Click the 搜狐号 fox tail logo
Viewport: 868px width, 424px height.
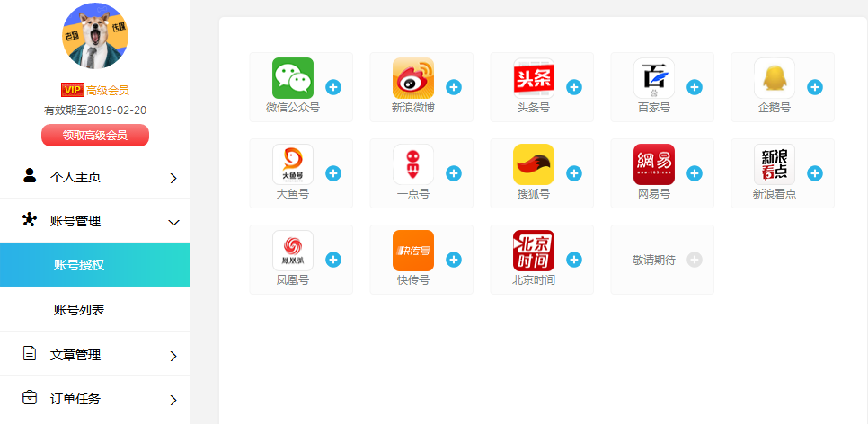coord(534,164)
